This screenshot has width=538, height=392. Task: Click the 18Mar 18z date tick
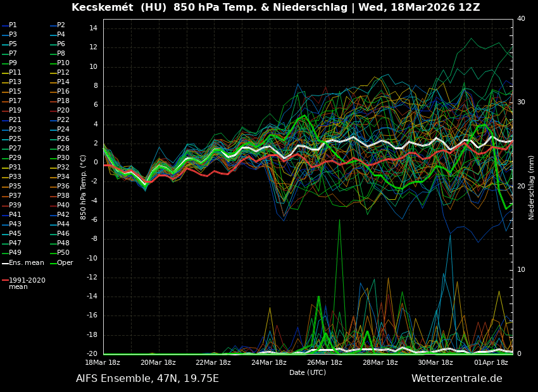click(x=103, y=363)
